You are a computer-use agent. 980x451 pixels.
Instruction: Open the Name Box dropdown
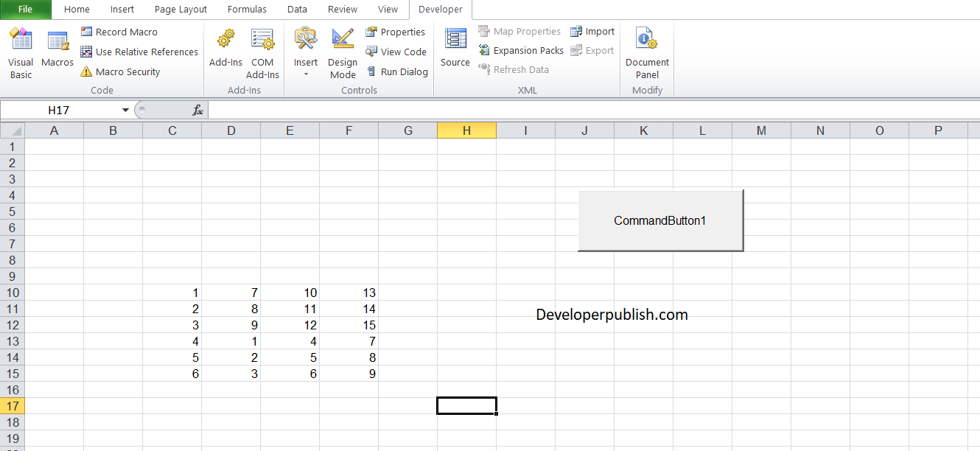pyautogui.click(x=125, y=109)
